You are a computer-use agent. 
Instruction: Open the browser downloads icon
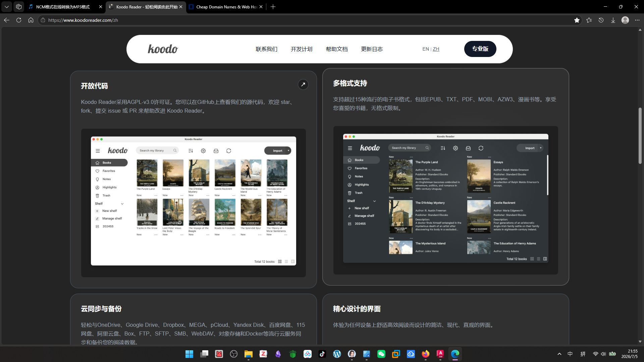[613, 20]
